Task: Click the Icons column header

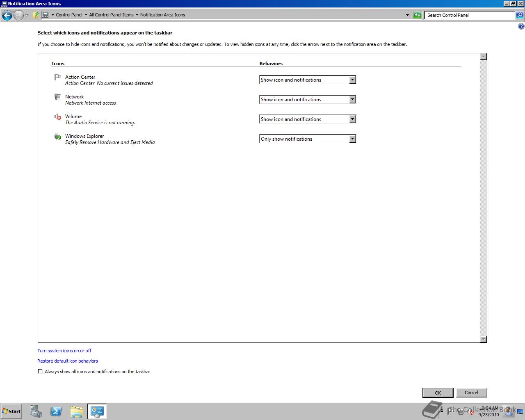Action: (x=58, y=64)
